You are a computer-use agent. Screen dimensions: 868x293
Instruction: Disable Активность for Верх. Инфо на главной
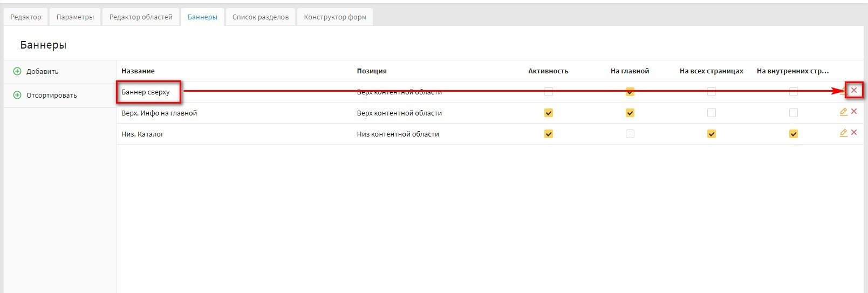click(549, 113)
